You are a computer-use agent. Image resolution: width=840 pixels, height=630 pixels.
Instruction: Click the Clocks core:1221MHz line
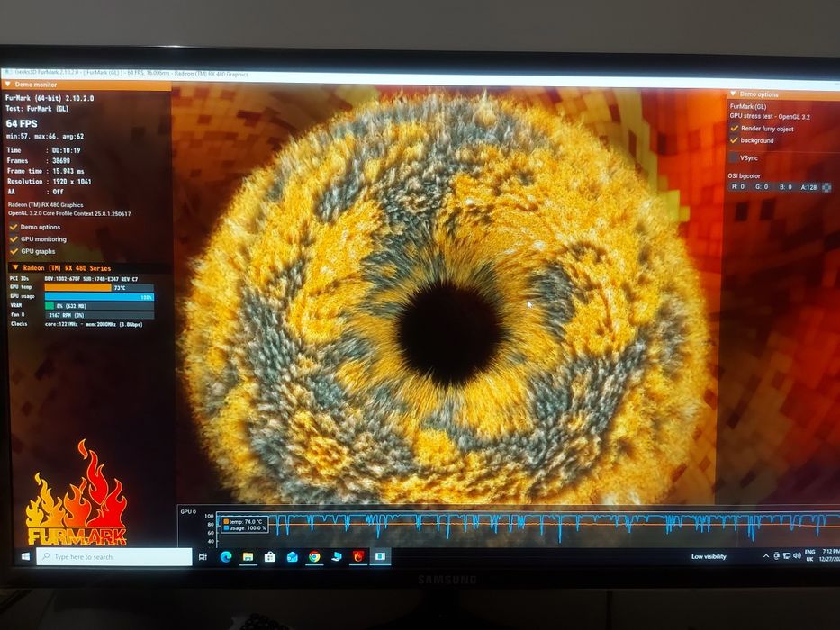76,324
